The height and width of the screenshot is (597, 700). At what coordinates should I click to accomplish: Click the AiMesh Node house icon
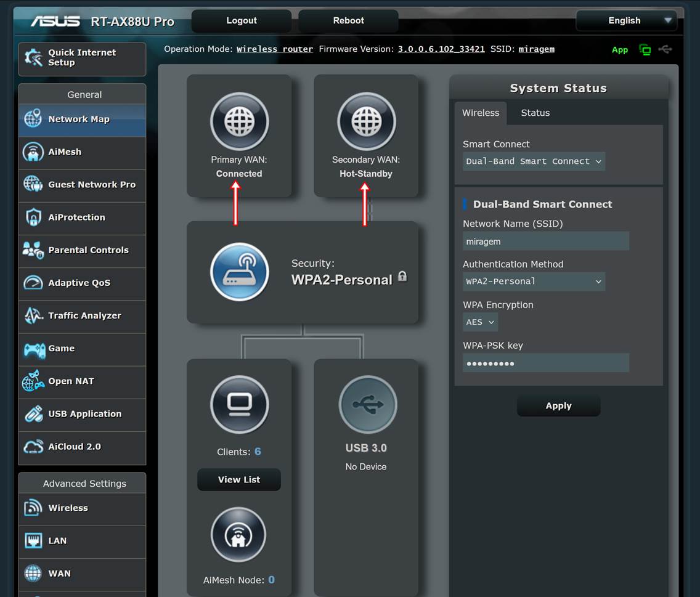click(x=238, y=535)
